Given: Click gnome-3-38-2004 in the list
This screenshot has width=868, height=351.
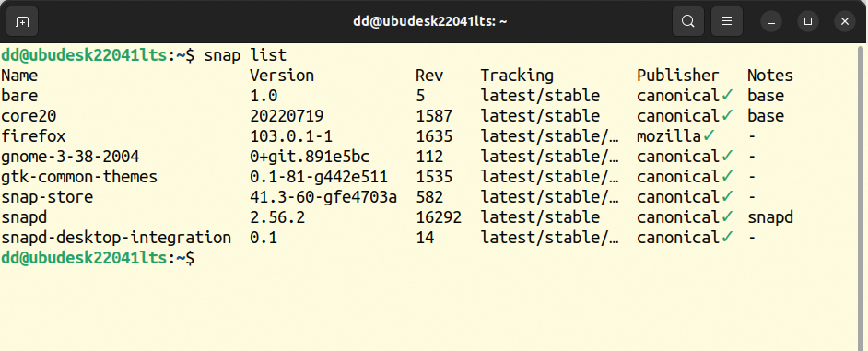Looking at the screenshot, I should click(70, 157).
